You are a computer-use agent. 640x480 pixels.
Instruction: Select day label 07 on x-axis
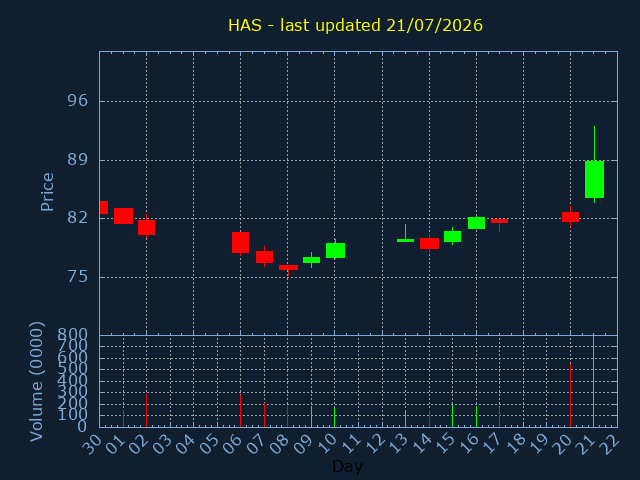point(257,443)
